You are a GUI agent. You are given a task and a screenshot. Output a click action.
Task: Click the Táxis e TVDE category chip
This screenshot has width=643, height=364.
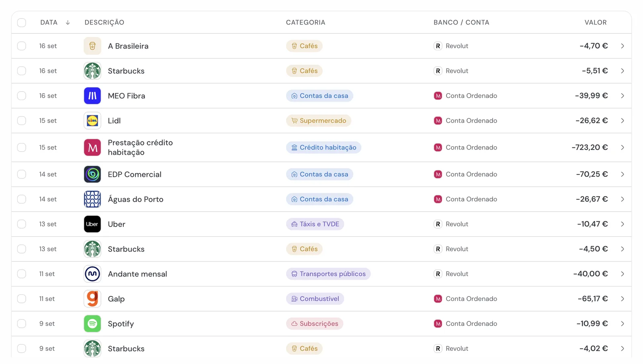click(315, 224)
